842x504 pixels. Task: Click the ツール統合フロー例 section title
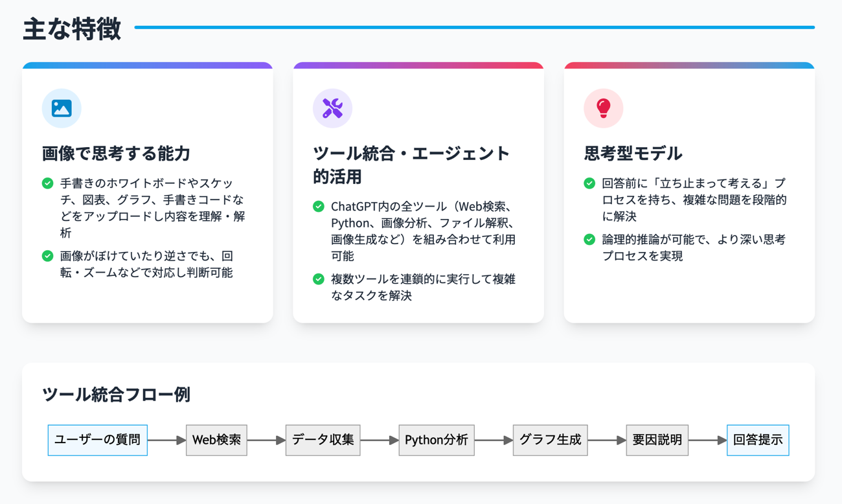tap(116, 395)
